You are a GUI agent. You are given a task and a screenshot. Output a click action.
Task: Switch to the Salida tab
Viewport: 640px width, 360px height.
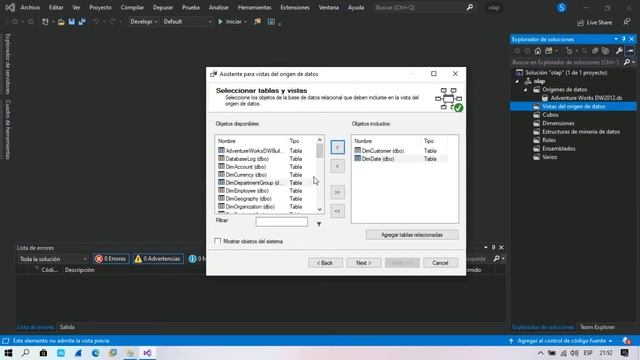coord(67,327)
